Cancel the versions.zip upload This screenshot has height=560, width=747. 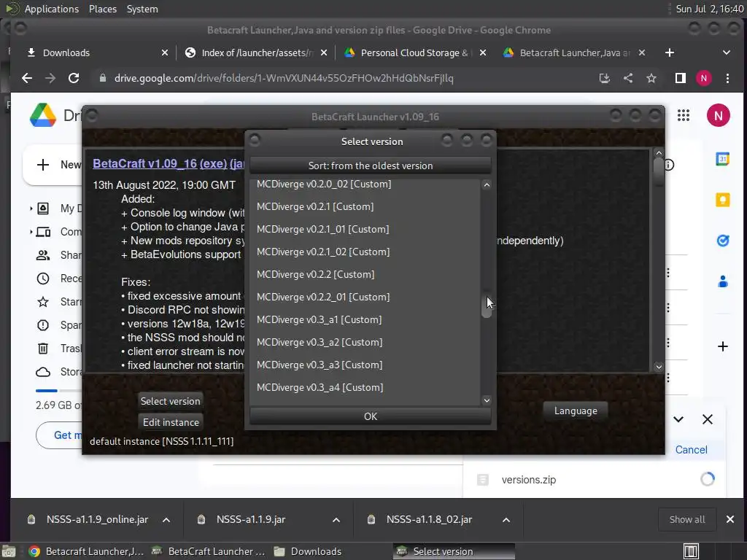click(691, 449)
